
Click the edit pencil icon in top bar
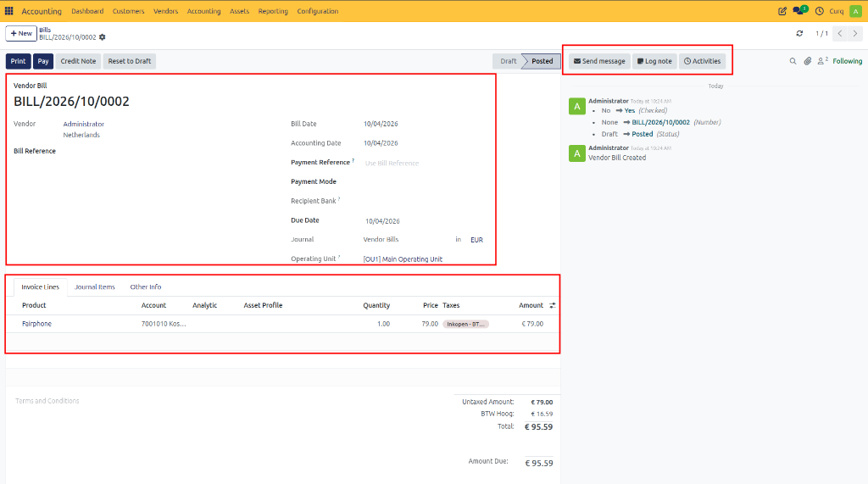[782, 11]
